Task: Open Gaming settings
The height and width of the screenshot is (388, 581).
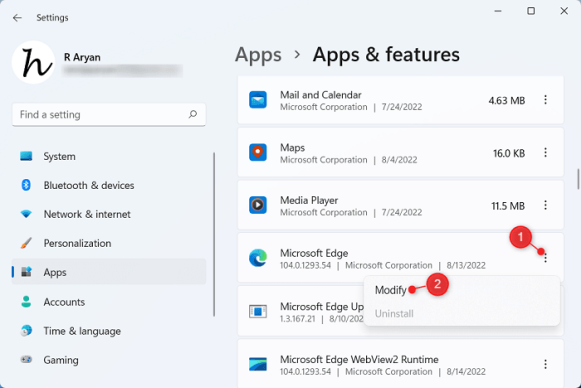Action: click(109, 359)
